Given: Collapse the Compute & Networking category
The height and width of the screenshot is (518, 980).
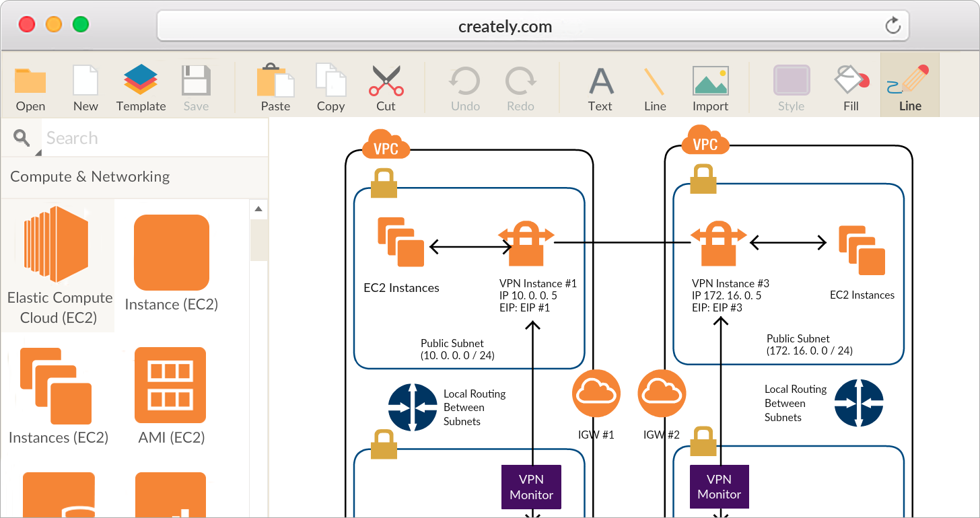Looking at the screenshot, I should (90, 177).
